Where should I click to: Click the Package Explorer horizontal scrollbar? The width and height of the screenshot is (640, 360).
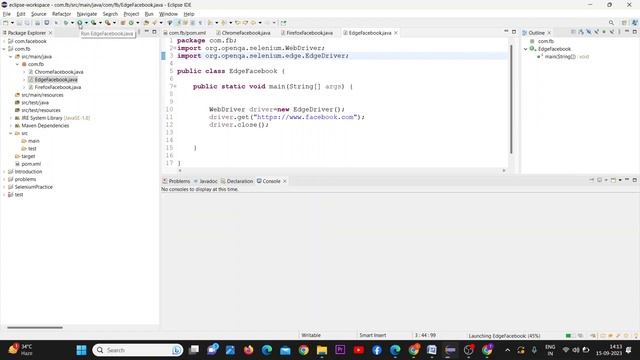tap(35, 327)
